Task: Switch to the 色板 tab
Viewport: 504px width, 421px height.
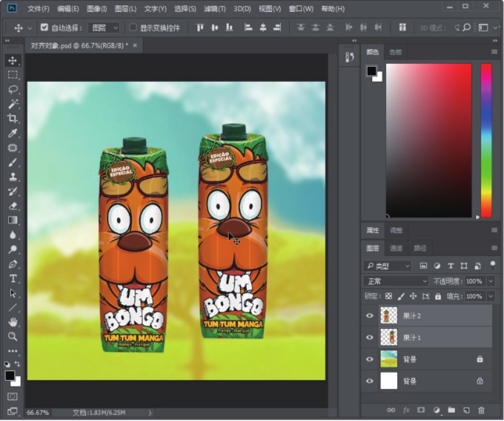Action: [x=395, y=52]
